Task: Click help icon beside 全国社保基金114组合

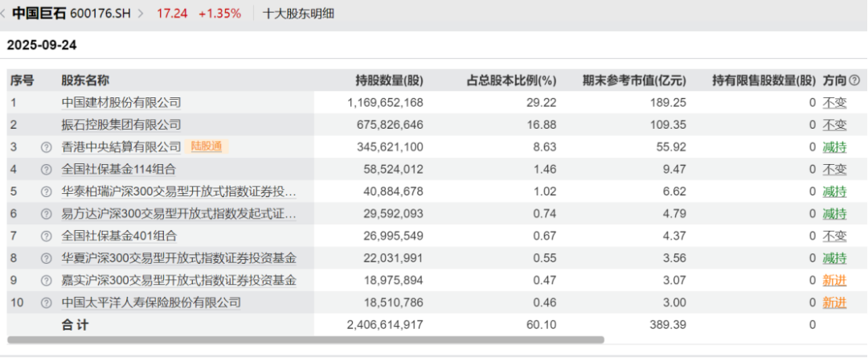Action: pyautogui.click(x=47, y=170)
